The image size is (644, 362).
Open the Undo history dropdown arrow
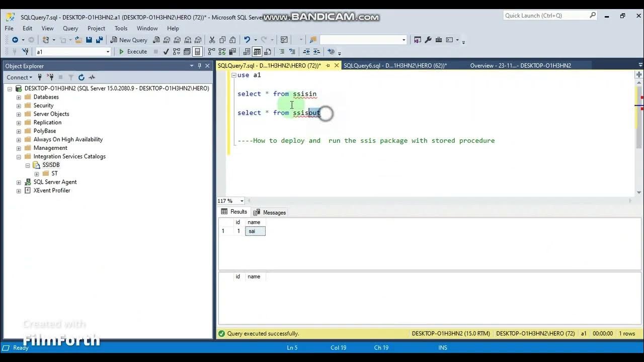(255, 40)
